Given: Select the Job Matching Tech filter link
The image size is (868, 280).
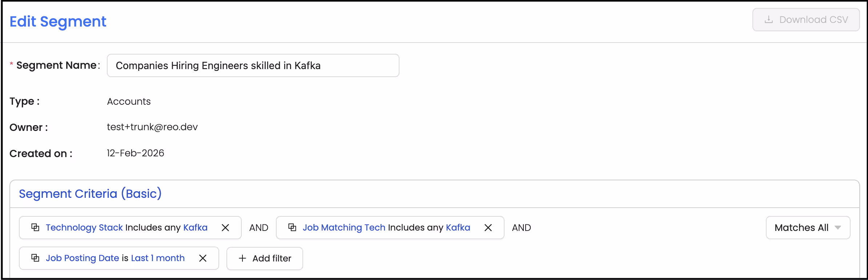Looking at the screenshot, I should [x=344, y=227].
